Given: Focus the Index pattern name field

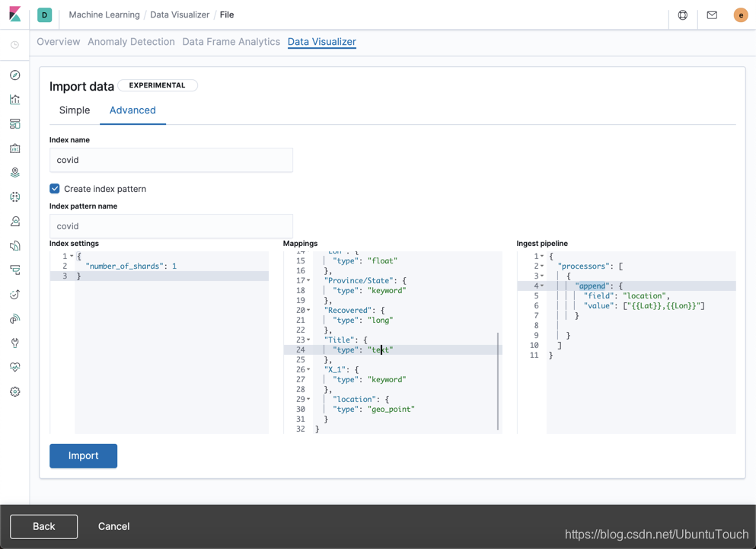Looking at the screenshot, I should click(x=171, y=226).
